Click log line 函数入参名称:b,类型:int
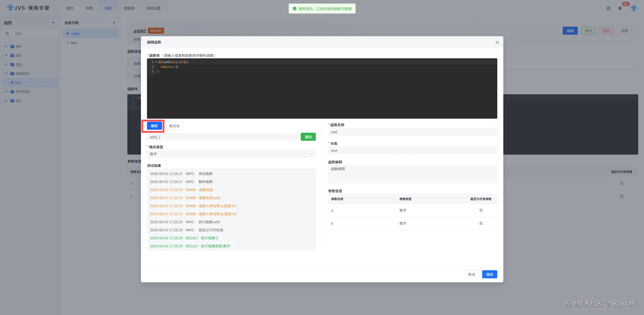Image resolution: width=644 pixels, height=315 pixels. [193, 214]
